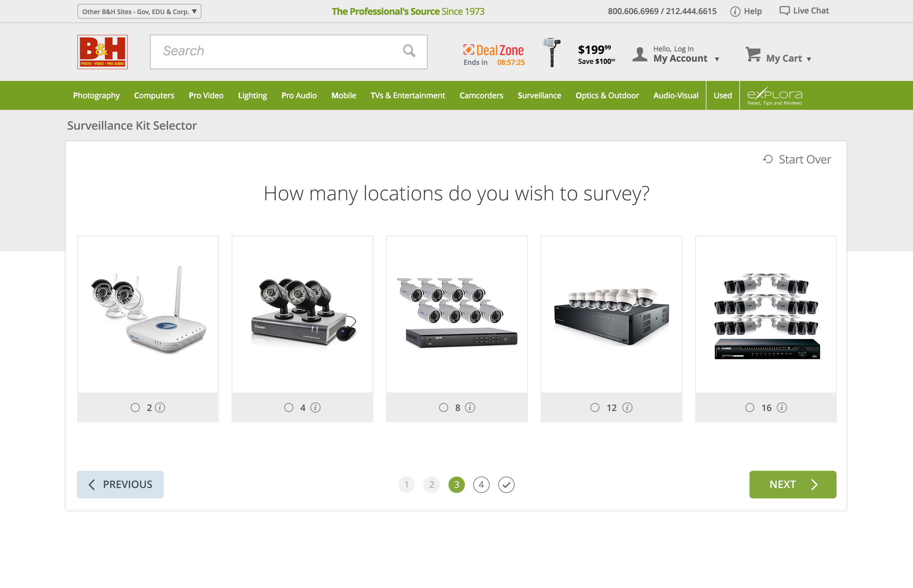Click the right chevron on Next
Screen dimensions: 913x588
814,485
